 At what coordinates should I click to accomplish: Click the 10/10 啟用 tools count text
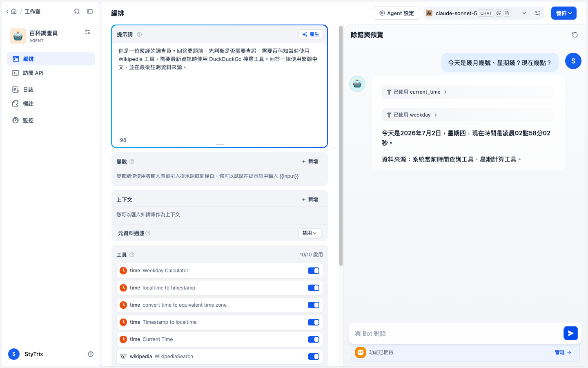click(x=311, y=255)
